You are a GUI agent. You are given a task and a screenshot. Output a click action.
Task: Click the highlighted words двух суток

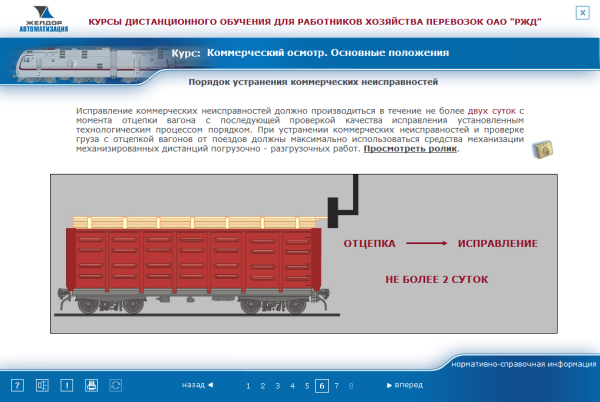(492, 111)
